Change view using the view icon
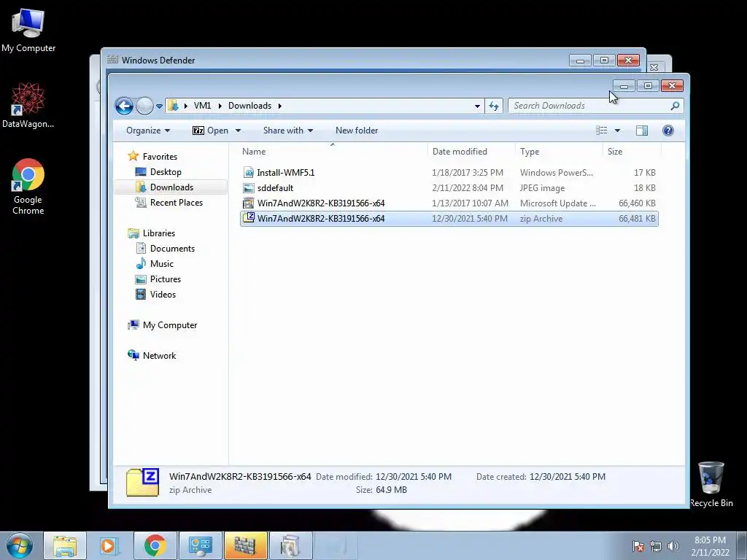This screenshot has height=560, width=747. [x=602, y=131]
